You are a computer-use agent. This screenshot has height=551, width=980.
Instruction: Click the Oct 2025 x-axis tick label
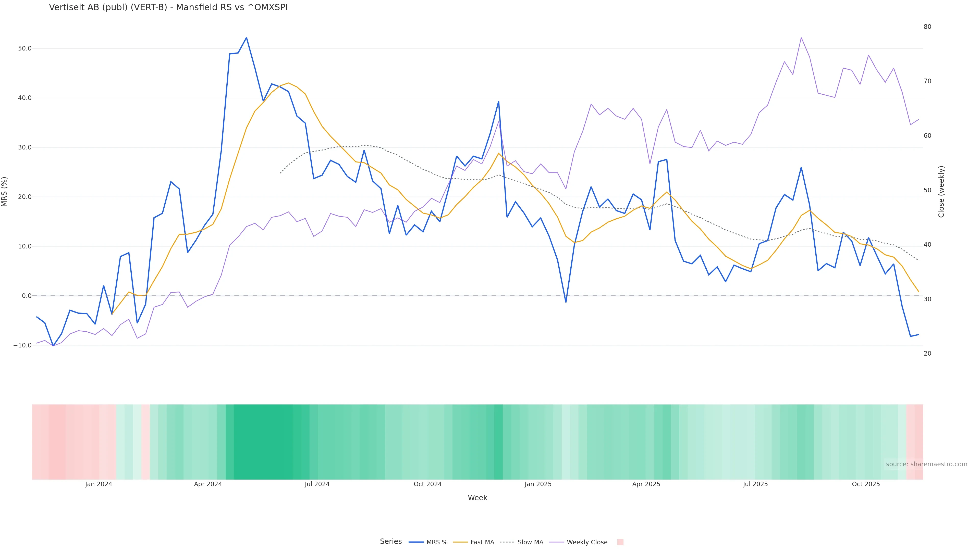[x=865, y=484]
